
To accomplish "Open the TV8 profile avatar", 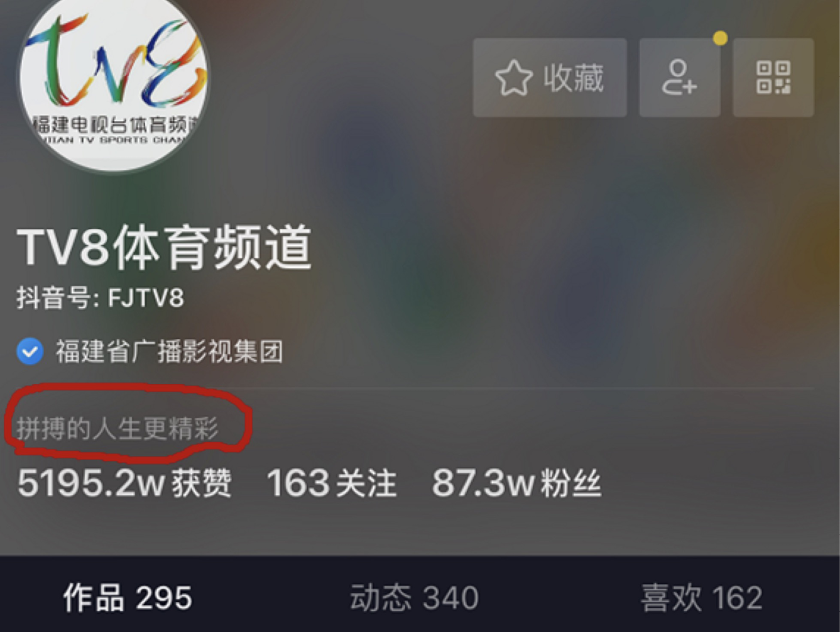I will coord(113,79).
